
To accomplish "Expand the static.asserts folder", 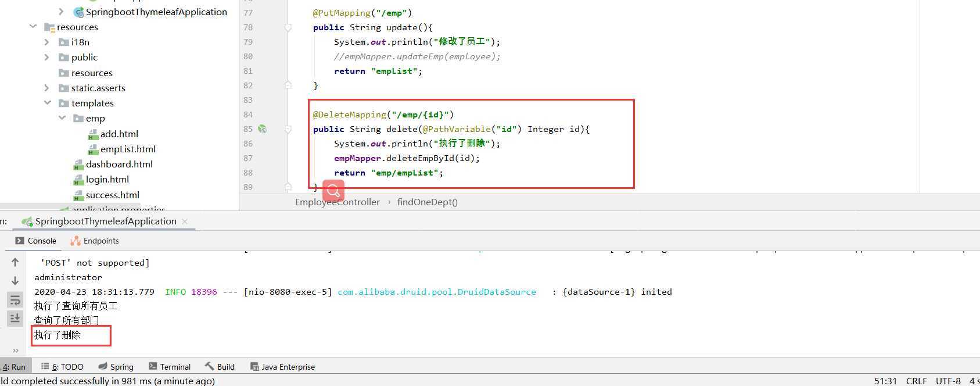I will tap(47, 88).
